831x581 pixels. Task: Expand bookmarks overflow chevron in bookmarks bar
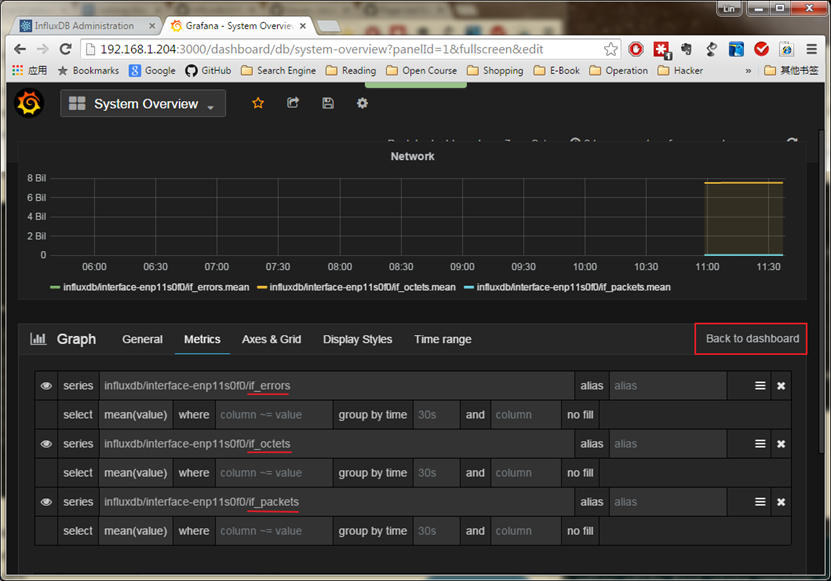748,71
